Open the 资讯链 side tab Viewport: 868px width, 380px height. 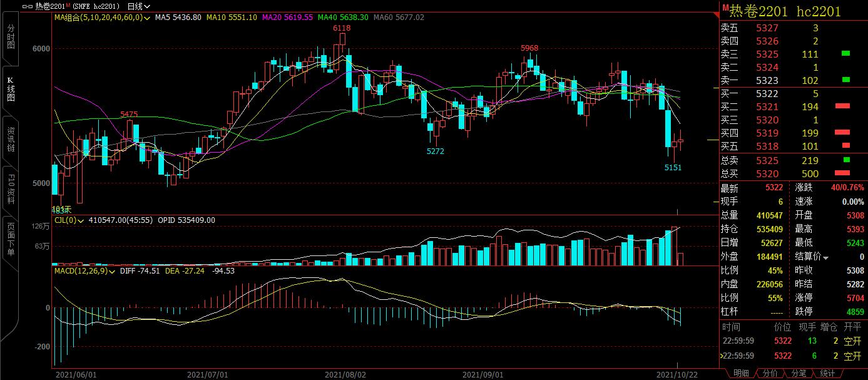10,140
